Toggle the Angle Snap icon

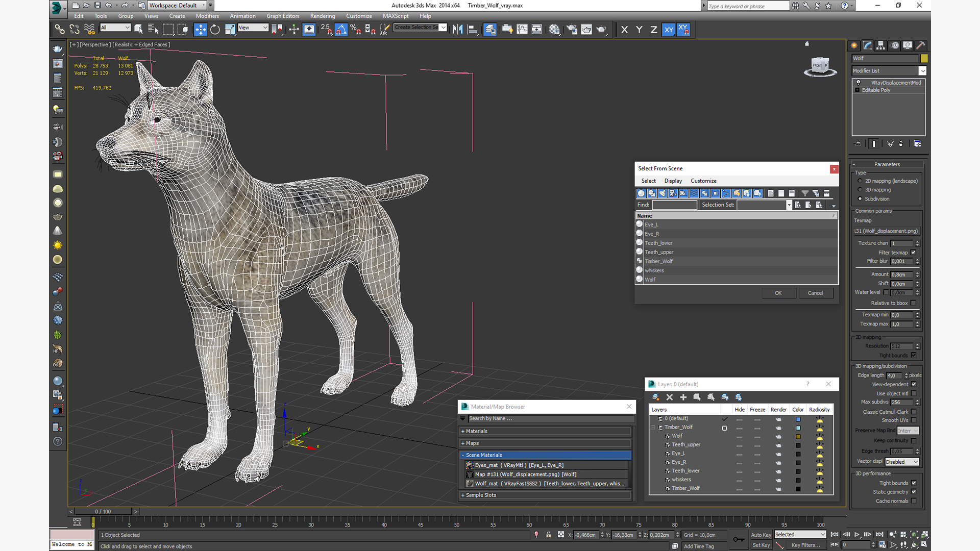coord(341,30)
